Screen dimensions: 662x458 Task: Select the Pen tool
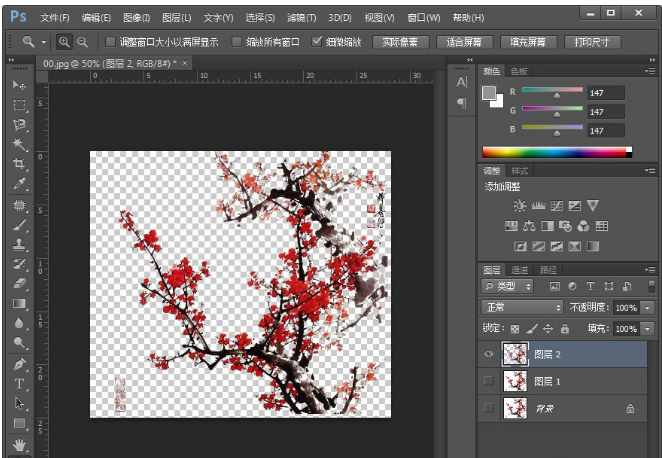click(19, 363)
